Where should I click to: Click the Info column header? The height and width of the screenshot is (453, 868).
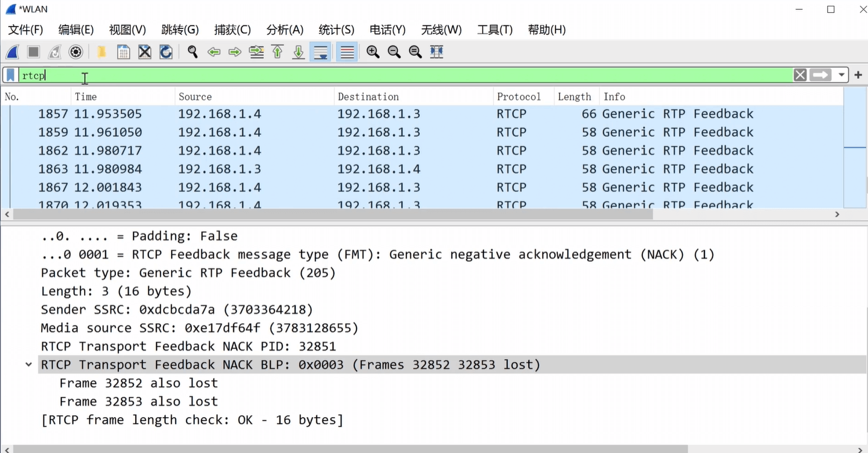[721, 97]
